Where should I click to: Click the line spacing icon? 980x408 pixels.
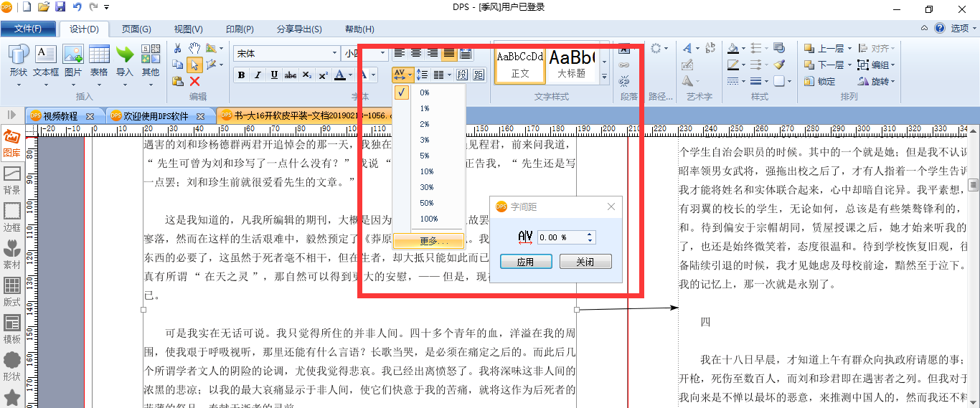pos(423,75)
